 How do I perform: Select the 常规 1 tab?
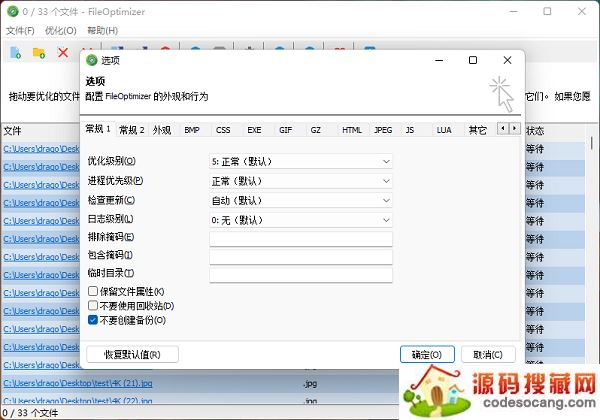coord(98,129)
